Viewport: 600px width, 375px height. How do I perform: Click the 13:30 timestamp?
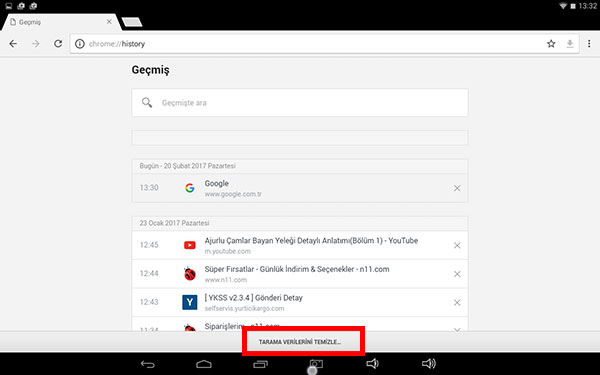[x=149, y=188]
